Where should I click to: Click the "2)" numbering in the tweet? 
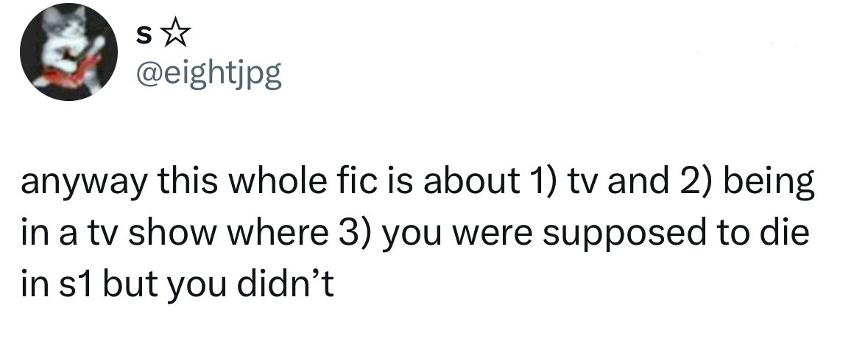click(673, 184)
